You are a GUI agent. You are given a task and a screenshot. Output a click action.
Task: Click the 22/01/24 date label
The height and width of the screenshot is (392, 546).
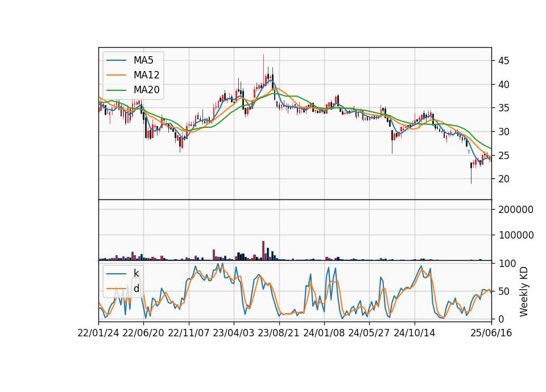(x=98, y=333)
